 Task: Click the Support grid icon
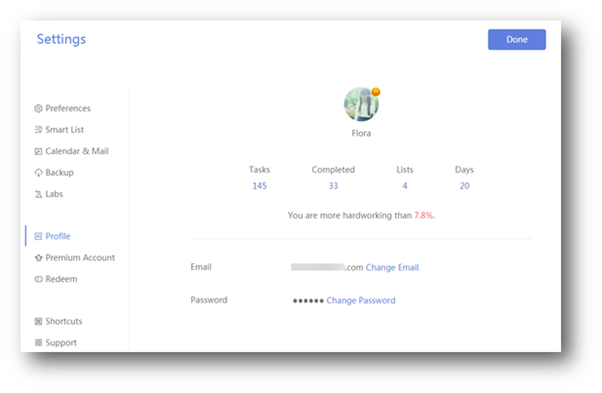click(x=38, y=343)
